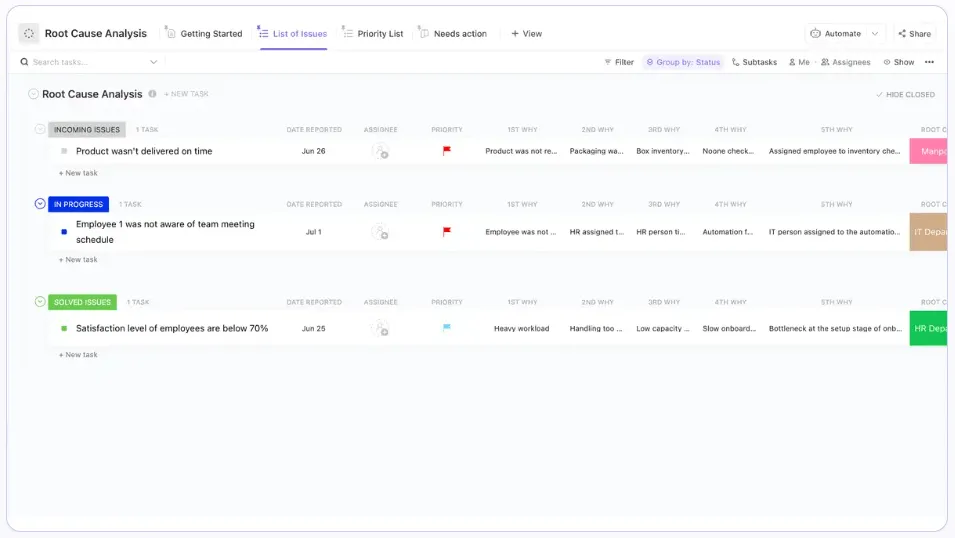Assign someone to Product wasn't delivered task

(x=380, y=151)
